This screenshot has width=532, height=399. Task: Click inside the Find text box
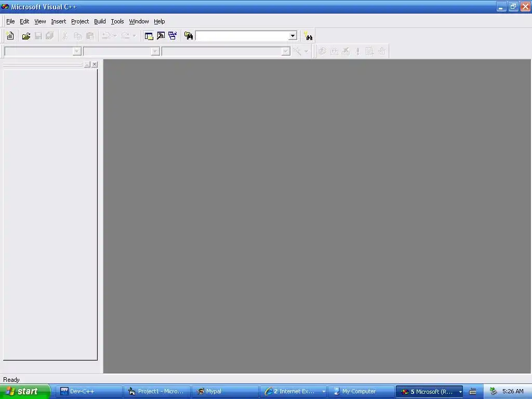(242, 36)
